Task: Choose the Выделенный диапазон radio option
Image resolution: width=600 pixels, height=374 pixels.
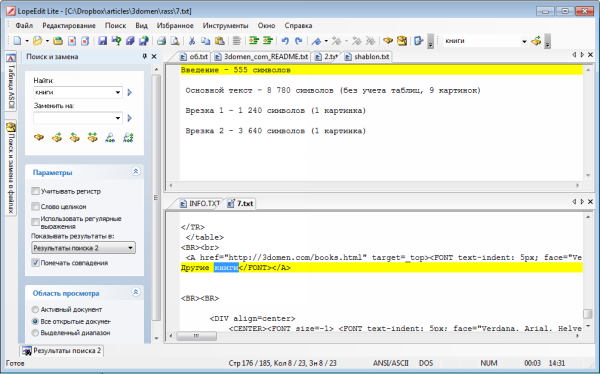Action: (x=35, y=333)
